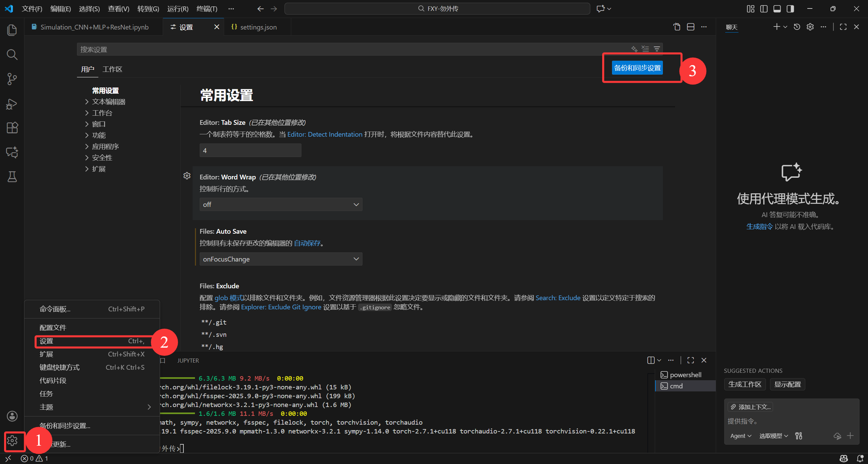This screenshot has height=464, width=868.
Task: Switch to the settings.json tab
Action: tap(258, 27)
